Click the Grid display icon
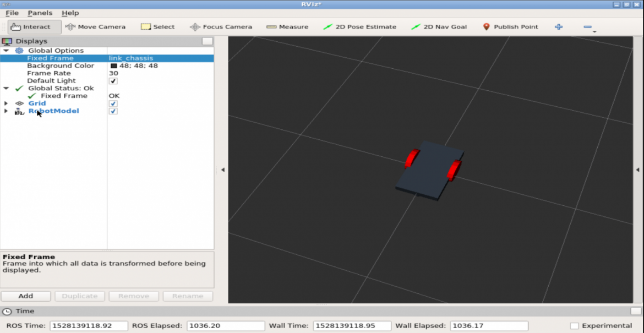The width and height of the screenshot is (644, 333). pyautogui.click(x=19, y=103)
